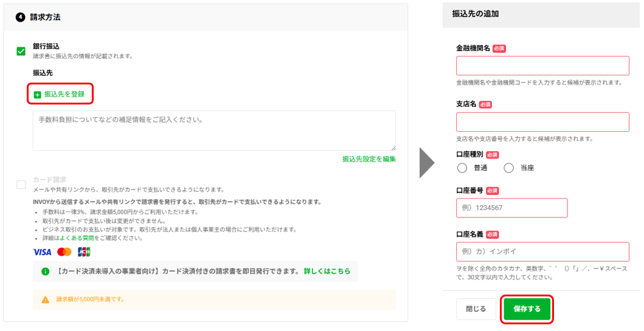Image resolution: width=644 pixels, height=331 pixels.
Task: Click the 銀行振込 label text
Action: [x=46, y=46]
